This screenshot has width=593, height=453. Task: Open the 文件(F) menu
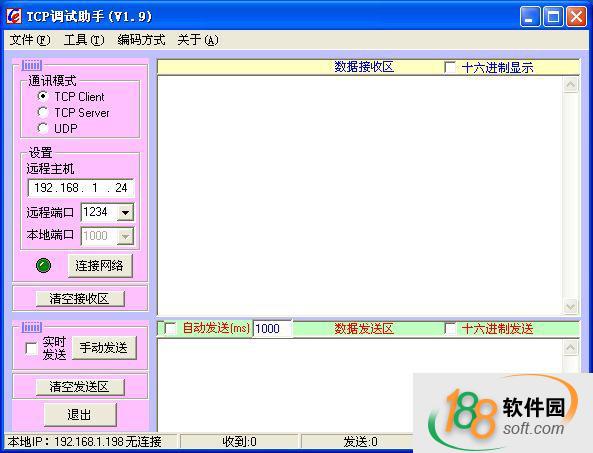click(29, 40)
